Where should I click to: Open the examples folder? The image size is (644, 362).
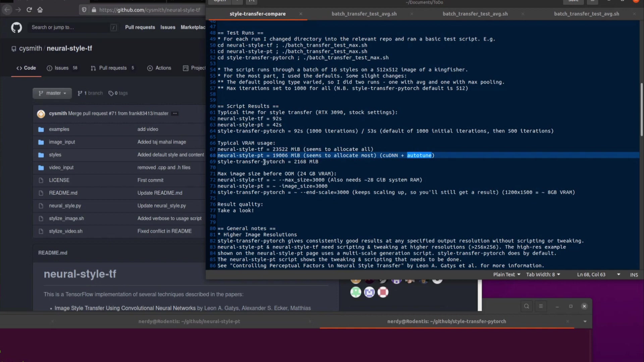(x=59, y=129)
